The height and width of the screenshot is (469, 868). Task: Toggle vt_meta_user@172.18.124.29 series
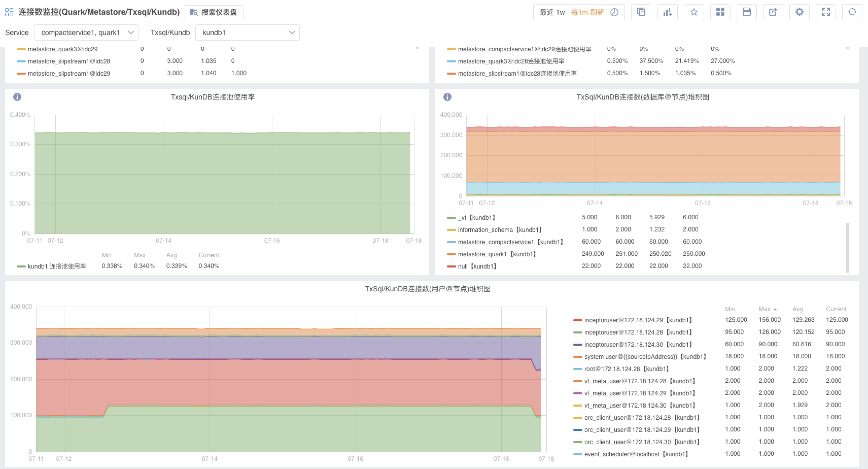[640, 393]
